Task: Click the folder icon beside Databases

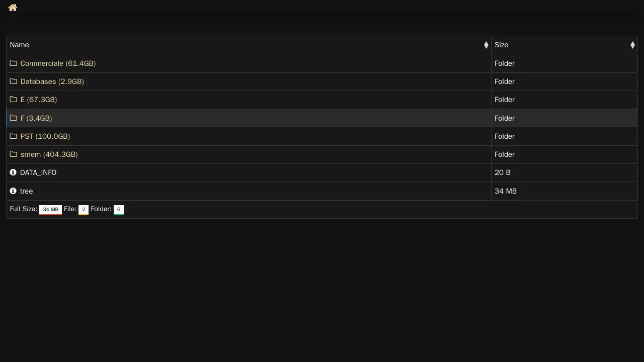Action: click(14, 81)
